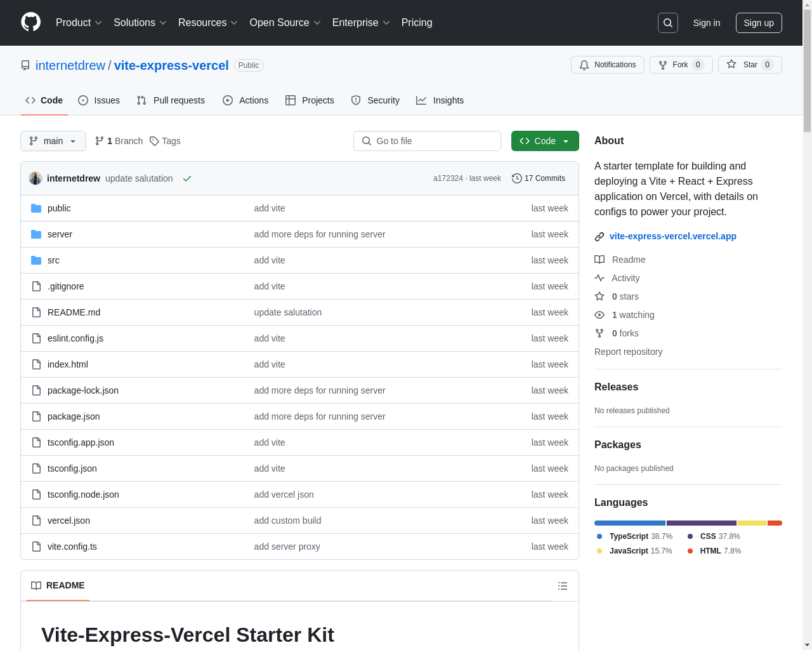The image size is (812, 650).
Task: Click the CSS purple language bar segment
Action: click(702, 523)
